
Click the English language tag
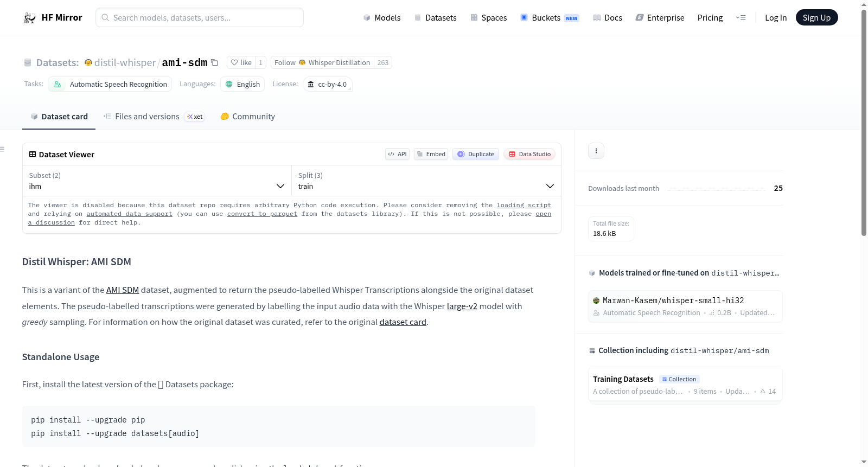242,84
